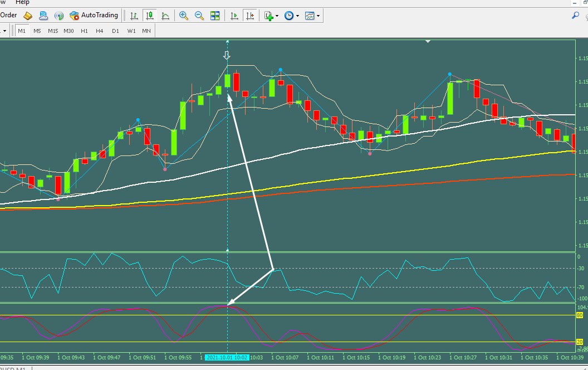Expand the Periods clock dropdown arrow
The height and width of the screenshot is (370, 588).
tap(297, 16)
